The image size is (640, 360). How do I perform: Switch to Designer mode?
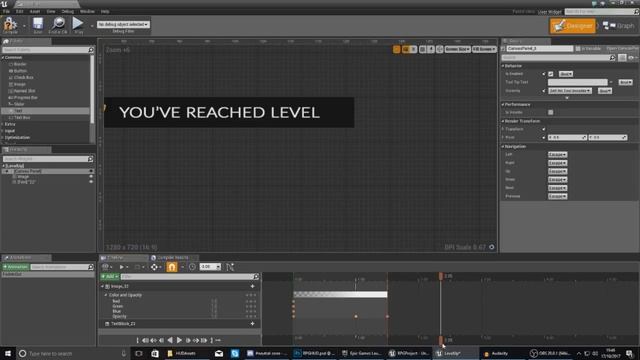click(x=573, y=26)
